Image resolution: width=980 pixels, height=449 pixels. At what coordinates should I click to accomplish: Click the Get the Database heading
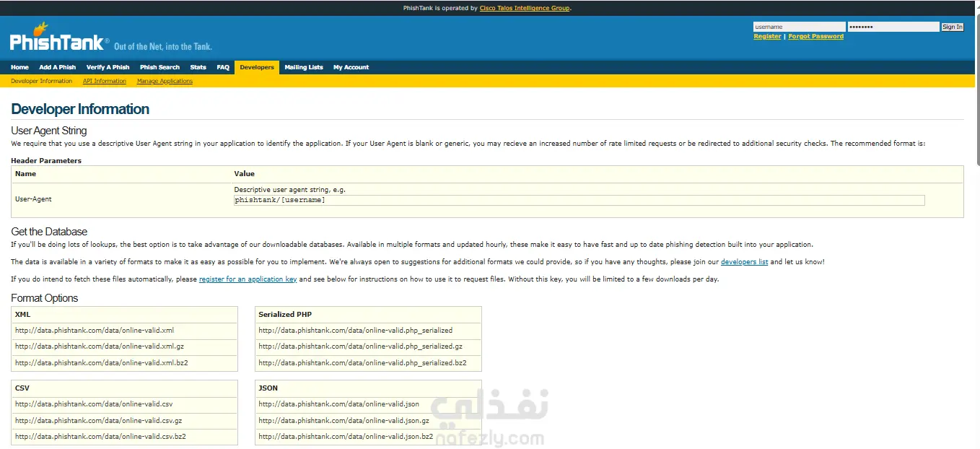49,232
